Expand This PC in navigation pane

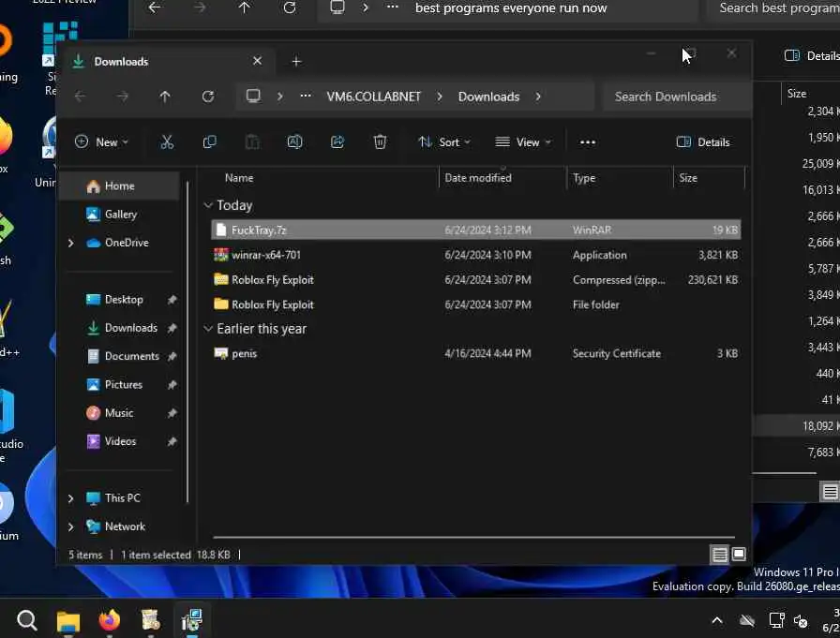[x=70, y=498]
